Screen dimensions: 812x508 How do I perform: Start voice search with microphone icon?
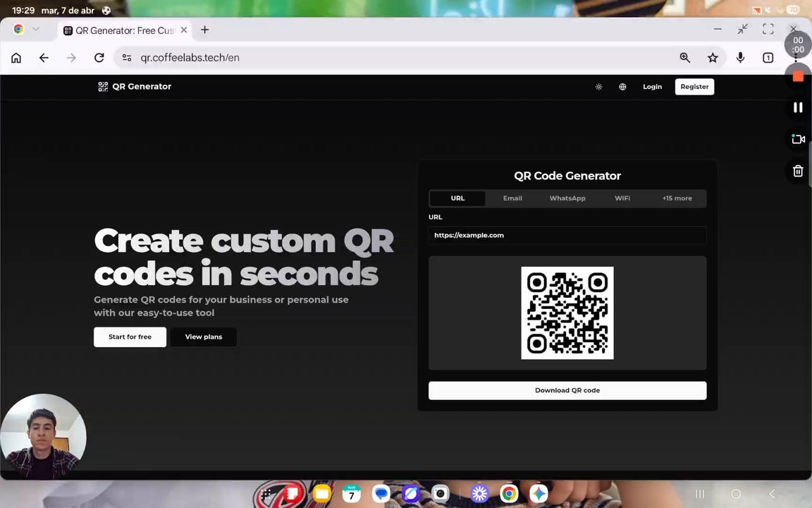click(x=741, y=58)
